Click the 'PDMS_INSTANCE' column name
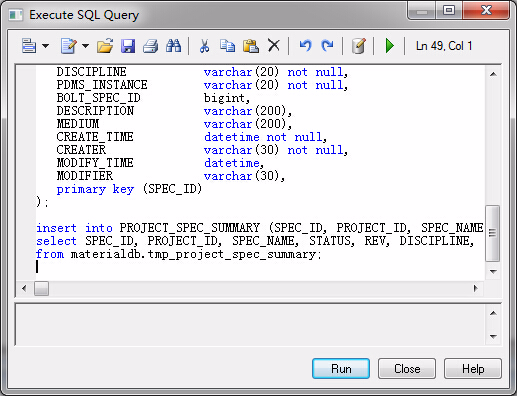517x396 pixels. (102, 85)
